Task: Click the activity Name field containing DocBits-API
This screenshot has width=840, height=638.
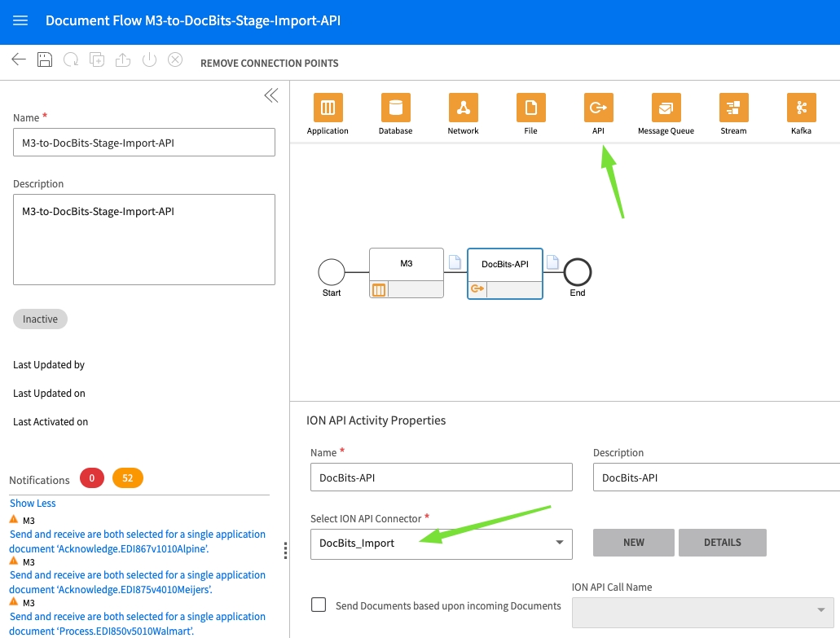Action: [441, 477]
